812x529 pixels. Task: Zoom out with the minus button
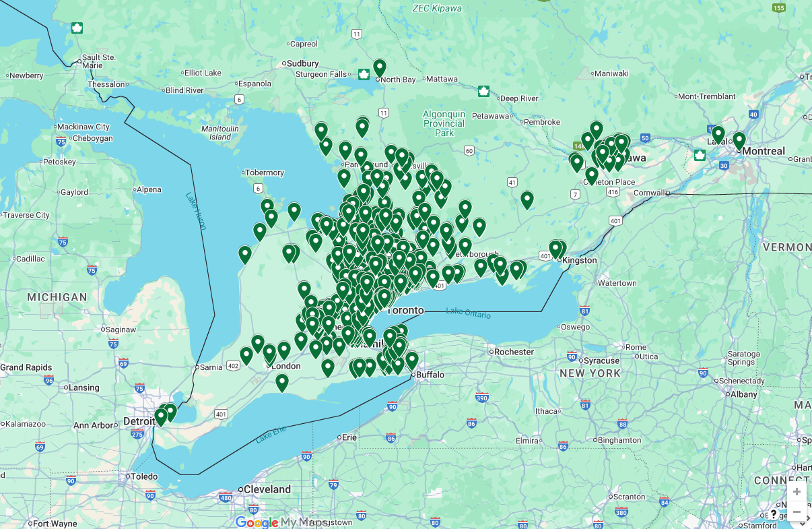point(797,511)
